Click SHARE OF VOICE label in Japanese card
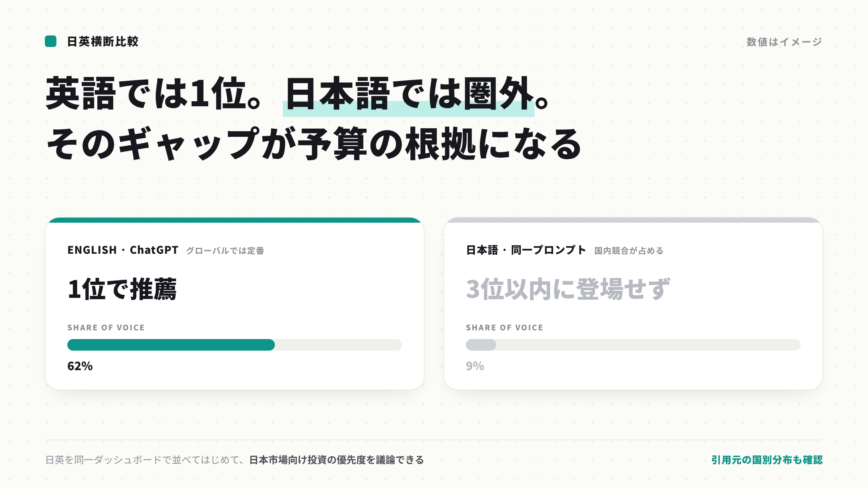 tap(505, 328)
